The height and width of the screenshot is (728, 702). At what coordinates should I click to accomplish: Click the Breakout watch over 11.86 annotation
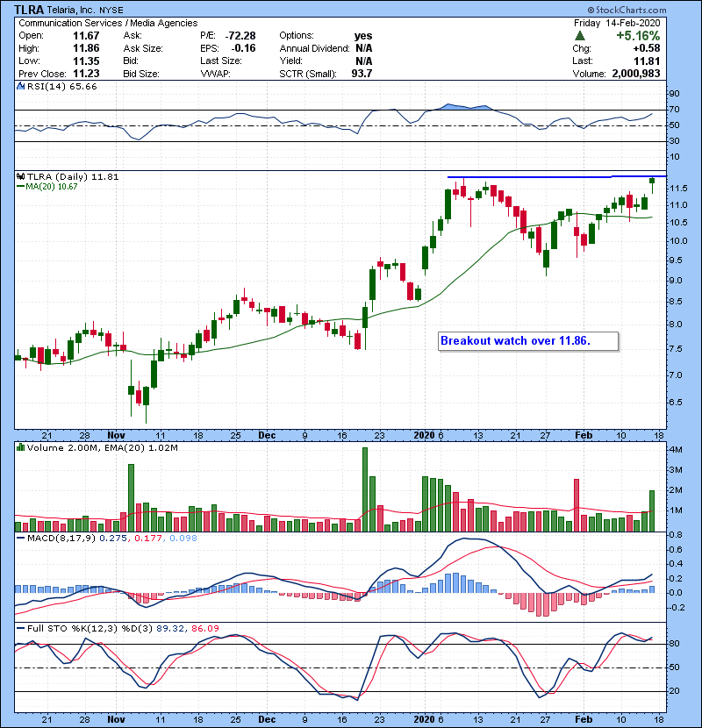click(x=528, y=341)
